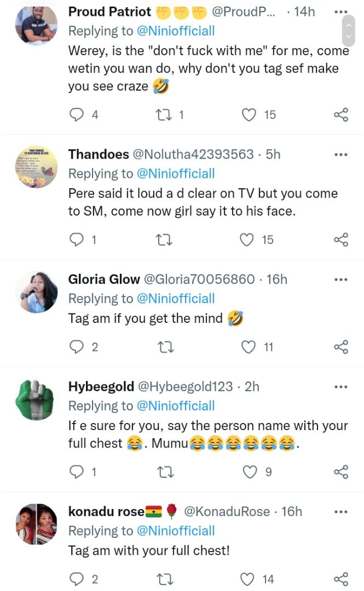
Task: Retweet Proud Patriot's tweet
Action: (x=163, y=115)
